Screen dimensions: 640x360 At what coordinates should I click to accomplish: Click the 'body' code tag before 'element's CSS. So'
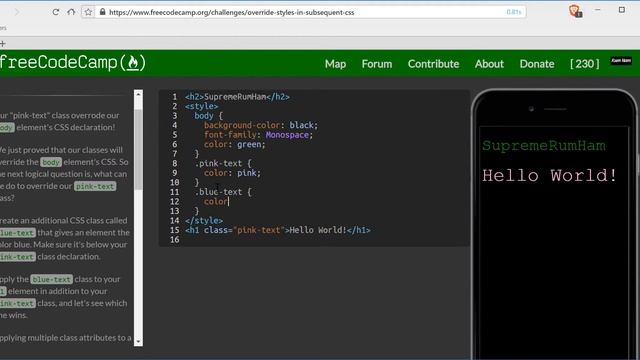[x=51, y=162]
